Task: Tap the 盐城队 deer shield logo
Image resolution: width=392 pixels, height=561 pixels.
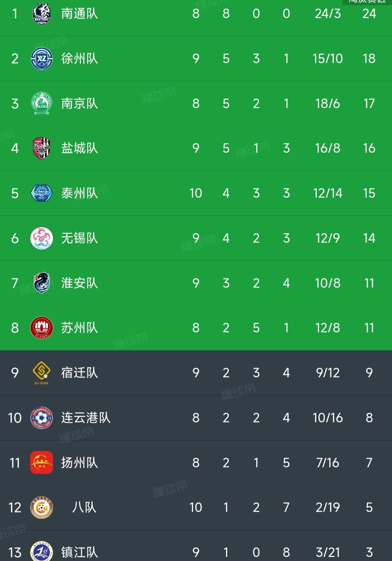Action: (41, 148)
